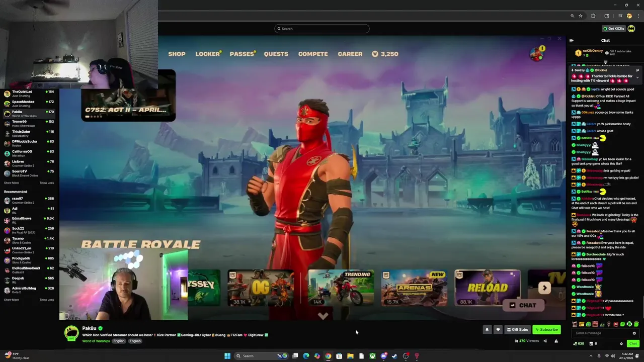Expand following list with Show More
The height and width of the screenshot is (362, 644).
tap(11, 183)
